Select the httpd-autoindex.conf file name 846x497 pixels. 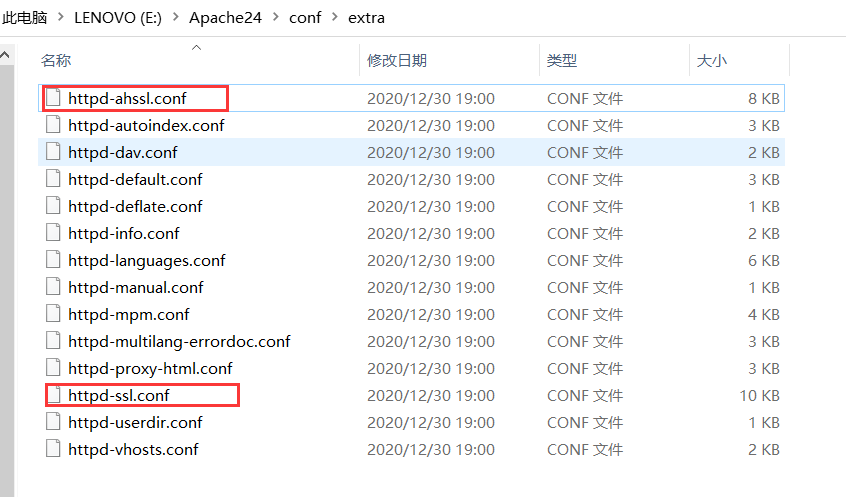146,125
